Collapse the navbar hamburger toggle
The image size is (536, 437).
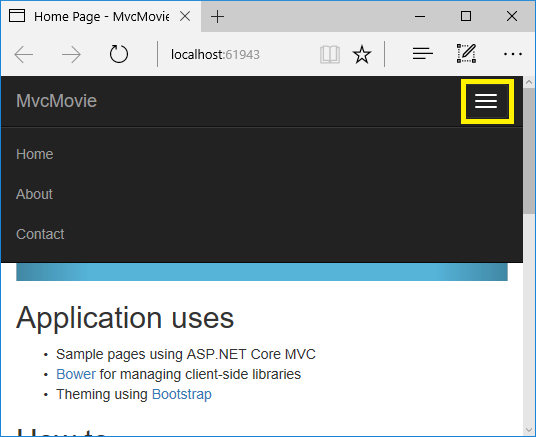pos(486,101)
